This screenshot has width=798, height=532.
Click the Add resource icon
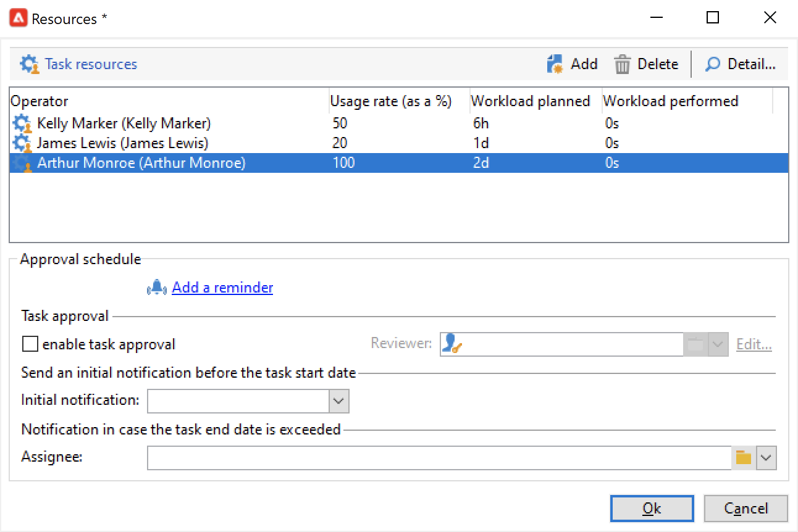pos(555,64)
